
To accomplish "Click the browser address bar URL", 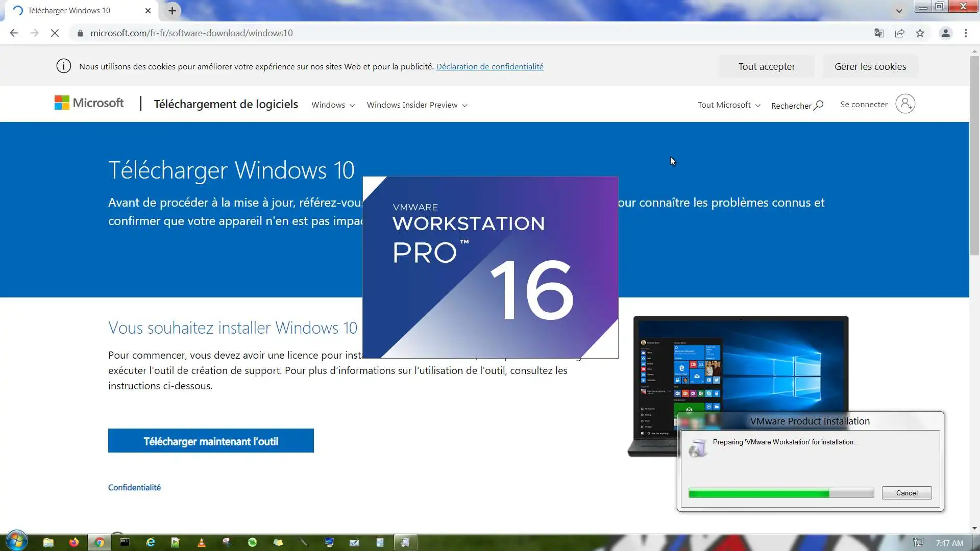I will point(191,33).
